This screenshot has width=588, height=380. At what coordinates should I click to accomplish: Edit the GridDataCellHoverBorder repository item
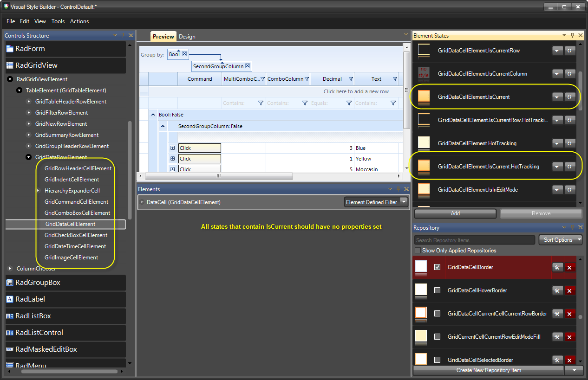557,290
